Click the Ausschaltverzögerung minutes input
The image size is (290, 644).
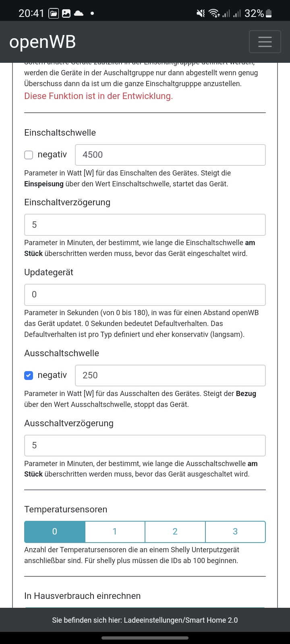[x=145, y=446]
